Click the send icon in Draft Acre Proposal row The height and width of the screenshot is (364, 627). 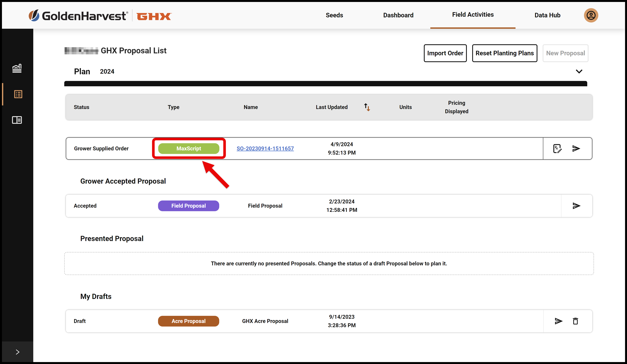(559, 321)
